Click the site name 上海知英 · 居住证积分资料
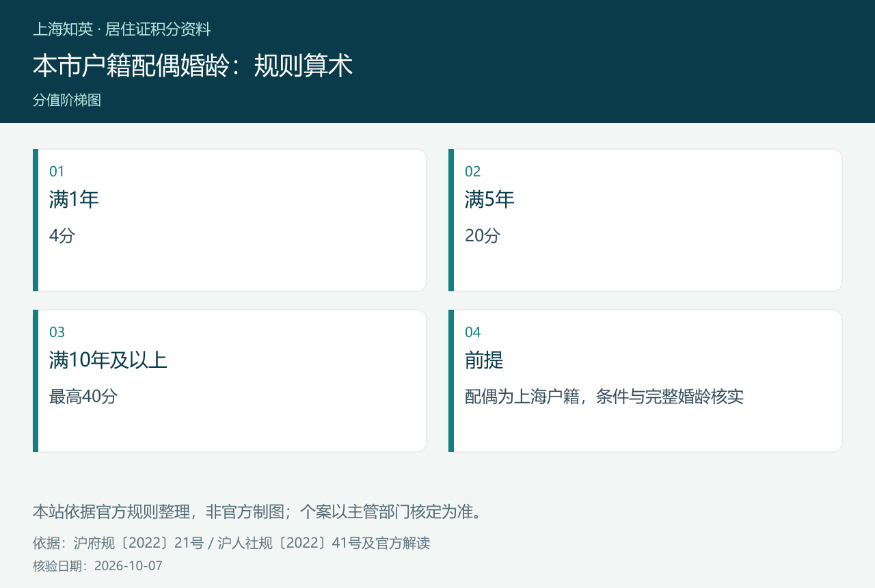875x588 pixels. tap(122, 29)
